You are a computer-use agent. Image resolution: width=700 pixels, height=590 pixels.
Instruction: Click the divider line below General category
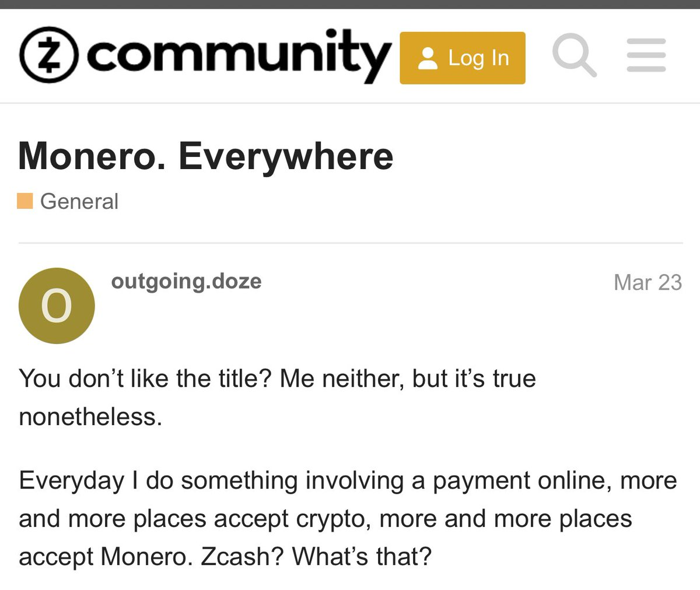pos(350,243)
